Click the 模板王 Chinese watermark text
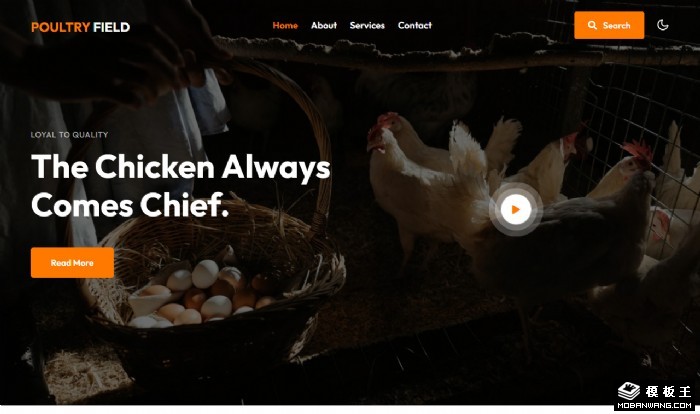The height and width of the screenshot is (414, 700). (668, 392)
